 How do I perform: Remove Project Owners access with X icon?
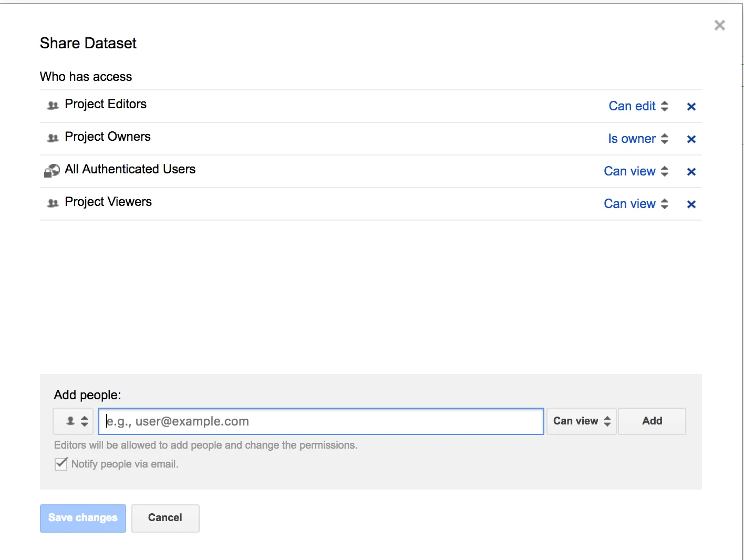[x=691, y=139]
